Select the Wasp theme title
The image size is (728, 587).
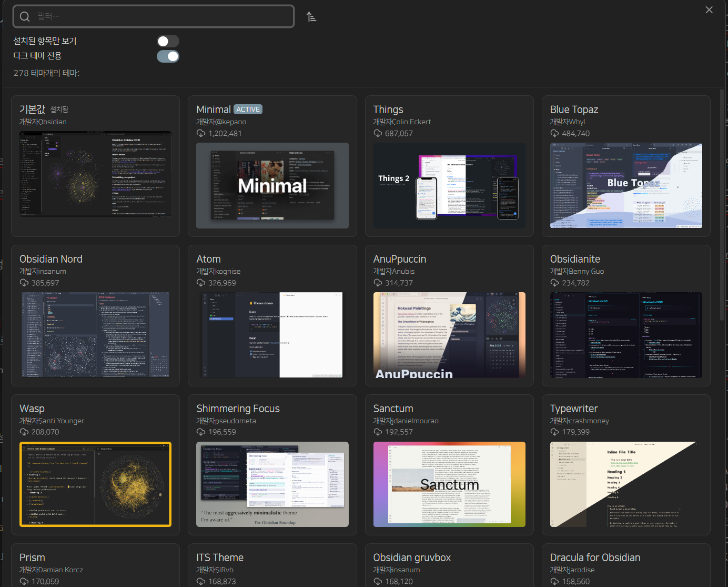click(x=32, y=409)
